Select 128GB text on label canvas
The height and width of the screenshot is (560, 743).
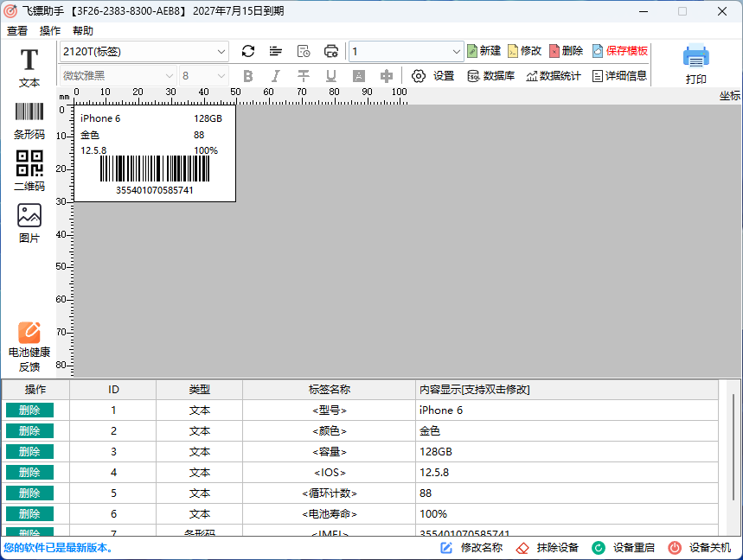click(208, 118)
